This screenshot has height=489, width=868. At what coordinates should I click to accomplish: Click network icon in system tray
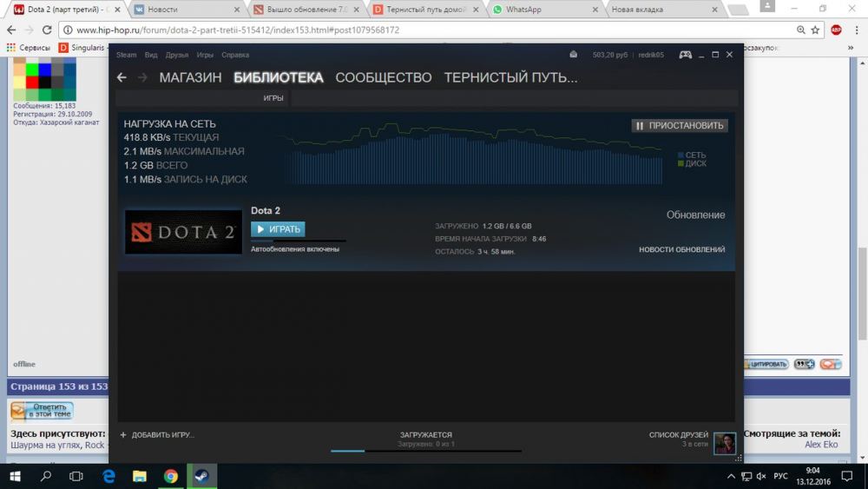[746, 476]
